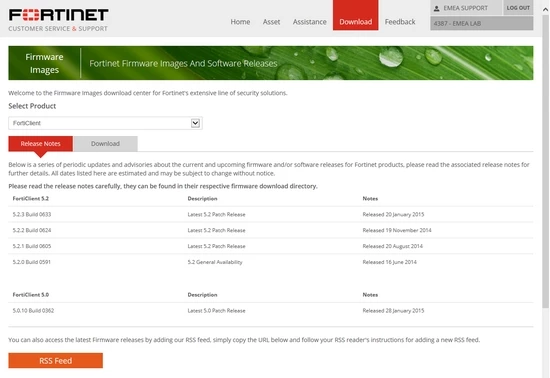
Task: Click the dropdown arrow of product selector
Action: pos(195,123)
